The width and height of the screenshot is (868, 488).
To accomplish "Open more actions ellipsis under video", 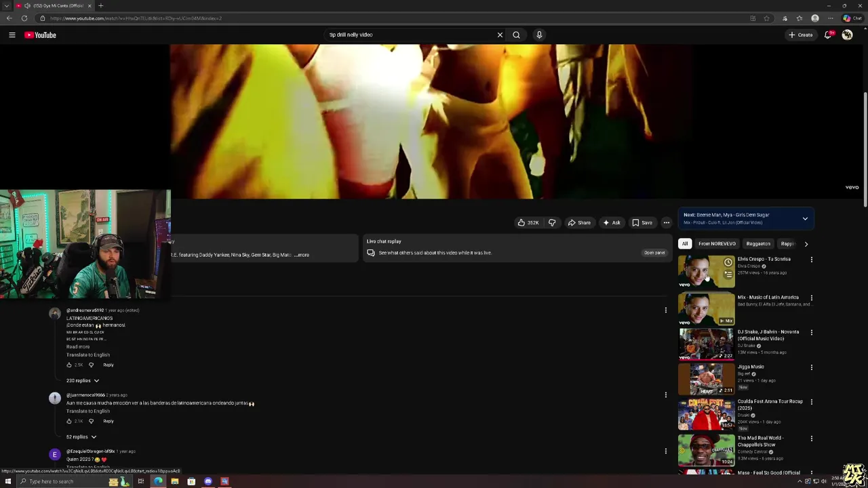I will coord(667,222).
